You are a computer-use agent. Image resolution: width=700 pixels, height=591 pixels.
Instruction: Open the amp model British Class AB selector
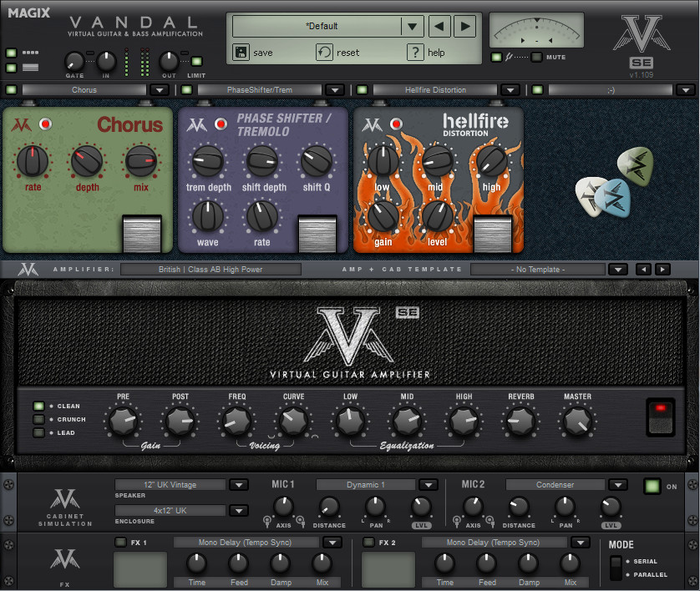click(211, 269)
